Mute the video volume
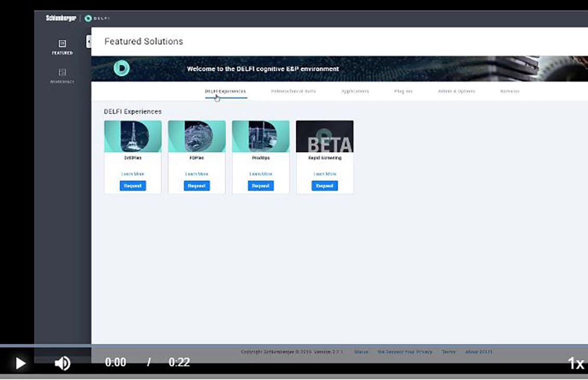588x380 pixels. coord(62,363)
